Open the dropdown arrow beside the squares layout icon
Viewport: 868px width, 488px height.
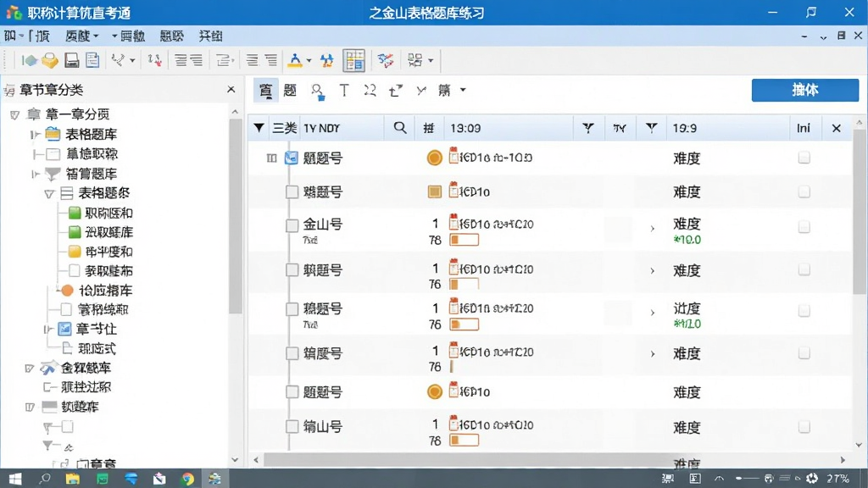click(x=430, y=60)
